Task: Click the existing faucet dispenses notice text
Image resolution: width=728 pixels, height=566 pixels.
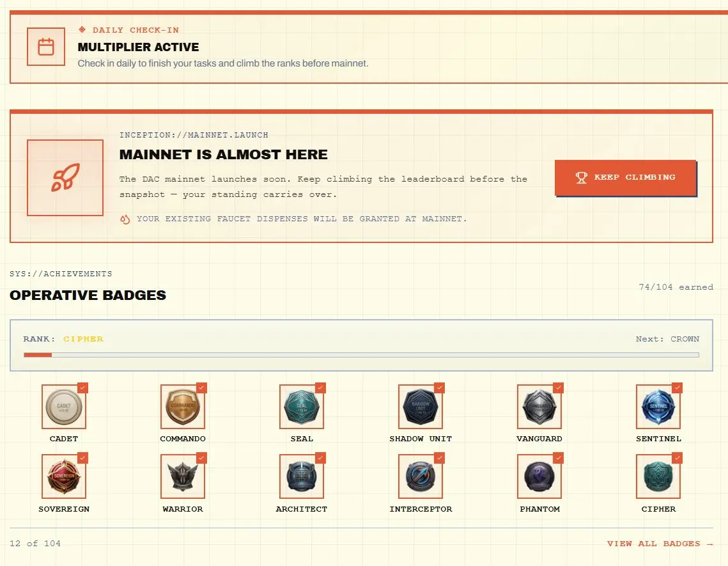Action: (x=302, y=219)
